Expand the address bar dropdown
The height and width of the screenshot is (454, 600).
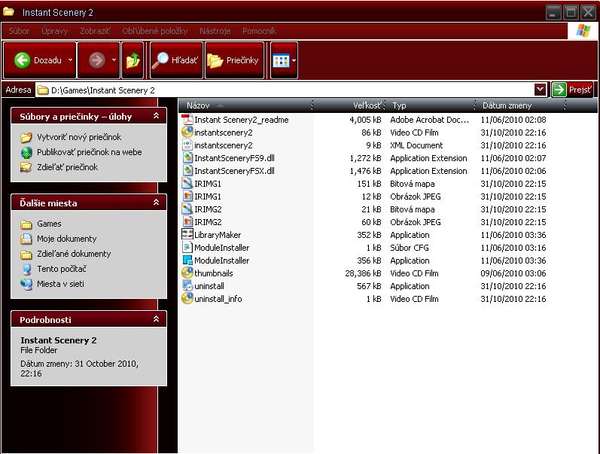tap(540, 90)
